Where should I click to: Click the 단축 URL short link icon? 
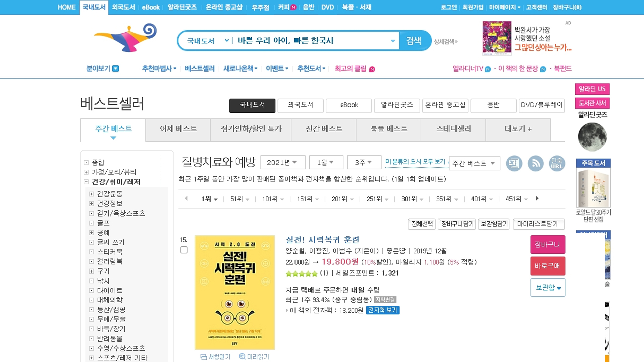[557, 164]
